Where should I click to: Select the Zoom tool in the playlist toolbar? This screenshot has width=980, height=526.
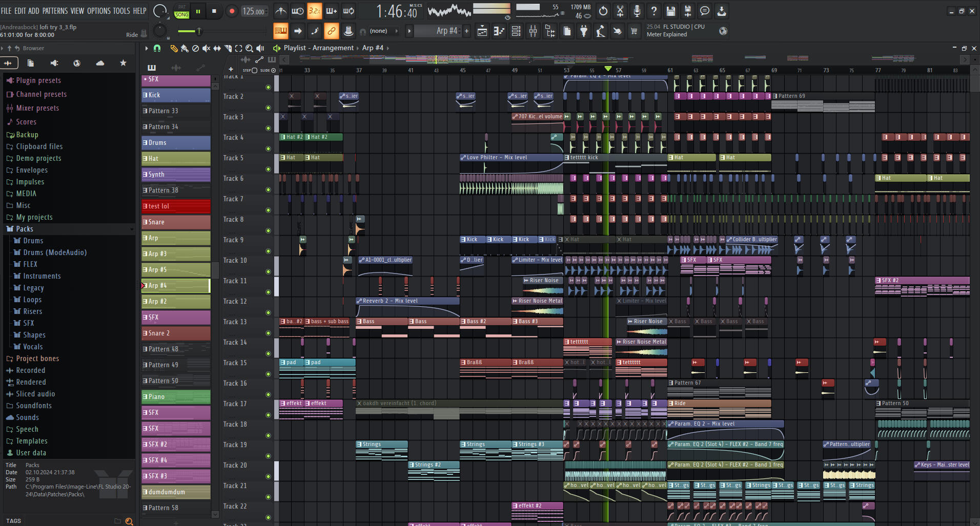click(x=249, y=48)
